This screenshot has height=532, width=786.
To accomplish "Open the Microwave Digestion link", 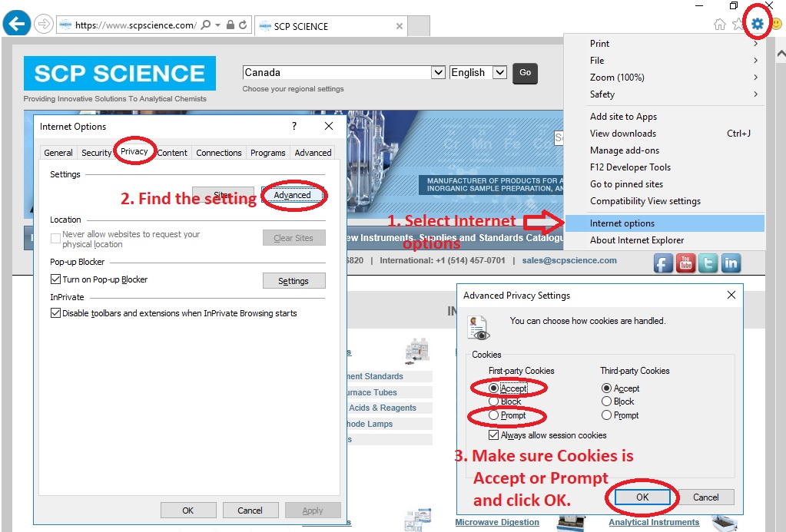I will coord(497,522).
